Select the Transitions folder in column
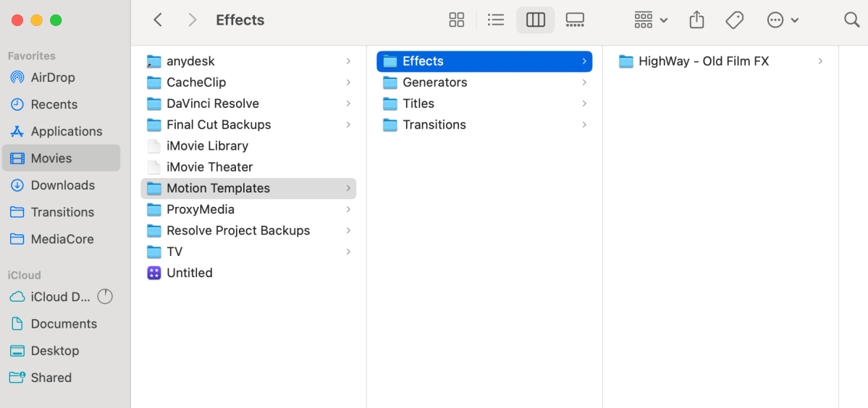This screenshot has height=408, width=868. tap(434, 124)
